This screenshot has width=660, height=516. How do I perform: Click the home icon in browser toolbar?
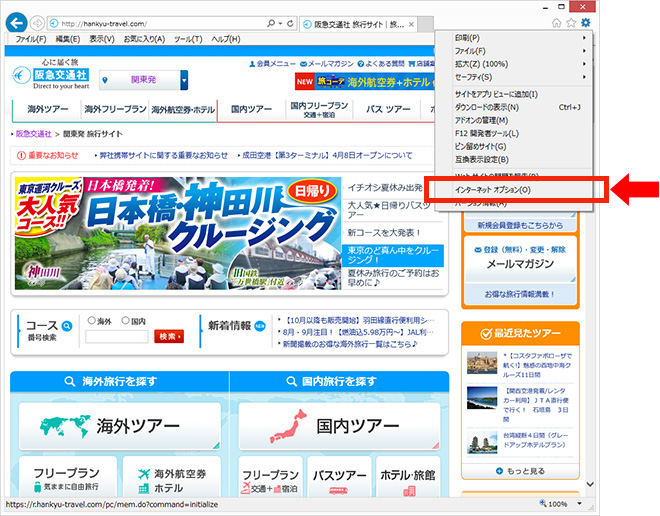click(557, 22)
